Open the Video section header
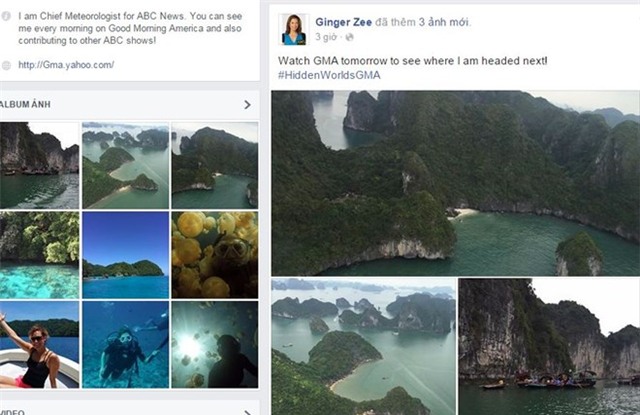 14,411
